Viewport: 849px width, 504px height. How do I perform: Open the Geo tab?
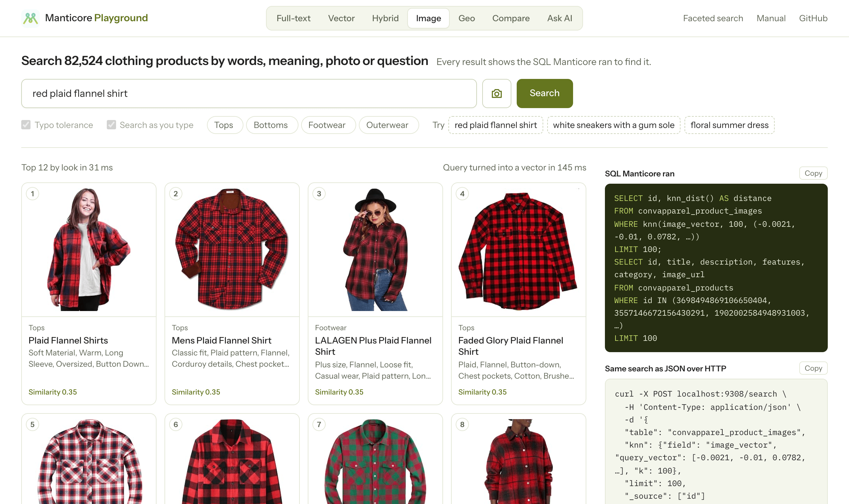click(x=467, y=18)
